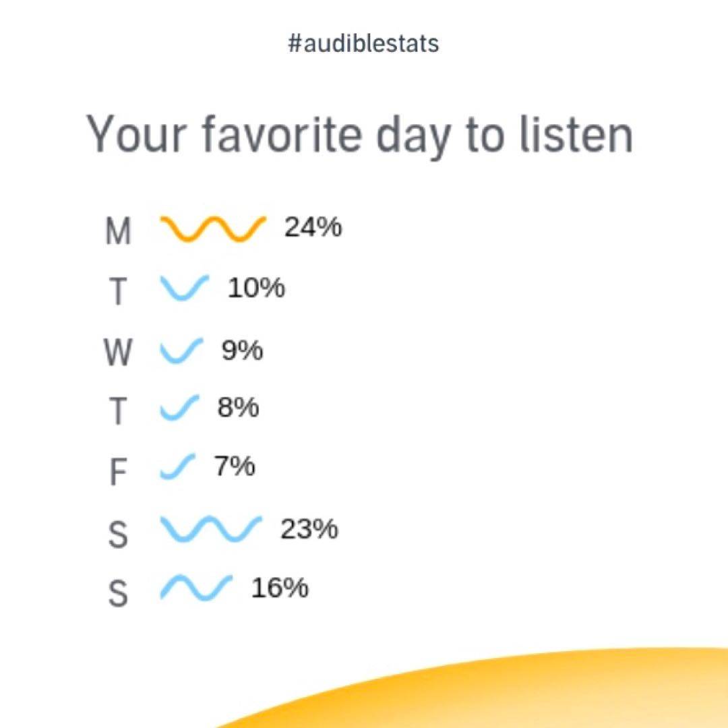Click the S label in the 23% row
The width and height of the screenshot is (728, 728).
(x=118, y=535)
